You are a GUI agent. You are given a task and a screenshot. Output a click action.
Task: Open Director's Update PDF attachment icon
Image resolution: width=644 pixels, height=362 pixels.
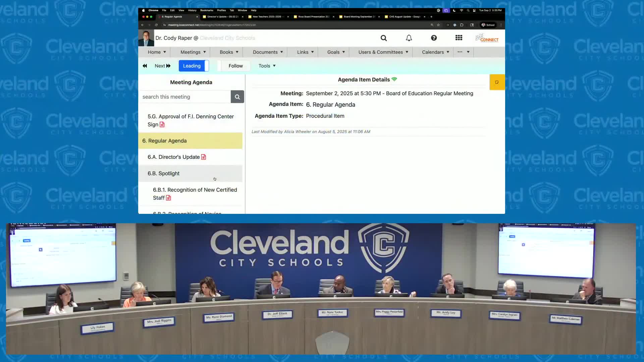click(x=204, y=157)
